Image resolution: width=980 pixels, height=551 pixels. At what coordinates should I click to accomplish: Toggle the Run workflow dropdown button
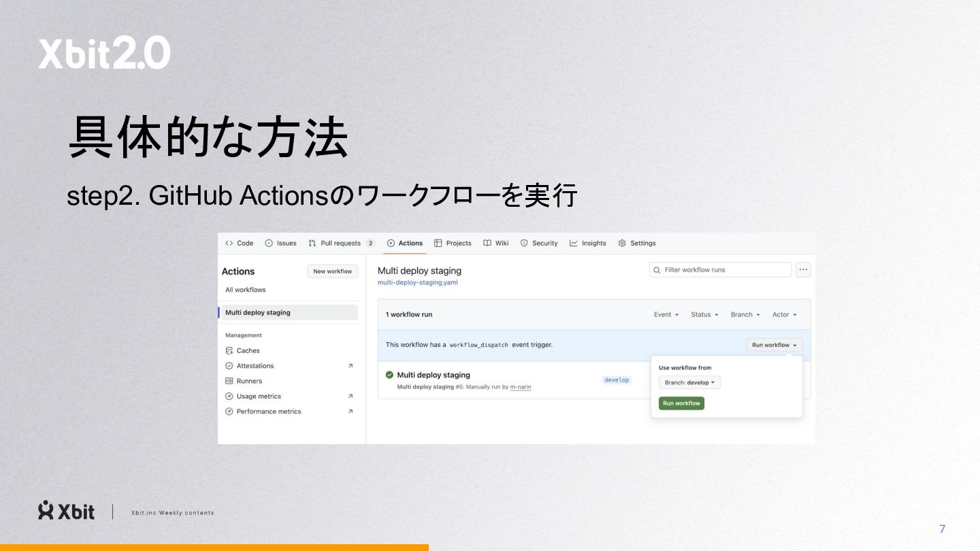[x=774, y=345]
